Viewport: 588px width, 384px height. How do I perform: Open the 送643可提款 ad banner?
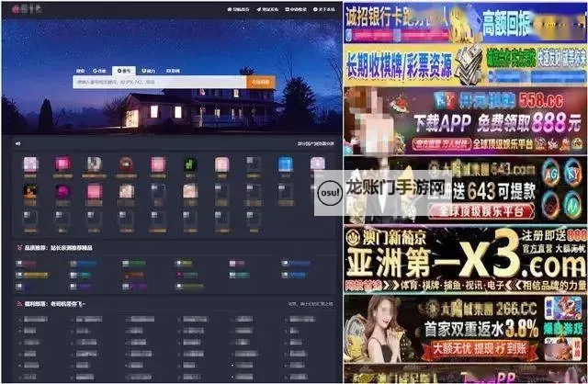point(465,190)
